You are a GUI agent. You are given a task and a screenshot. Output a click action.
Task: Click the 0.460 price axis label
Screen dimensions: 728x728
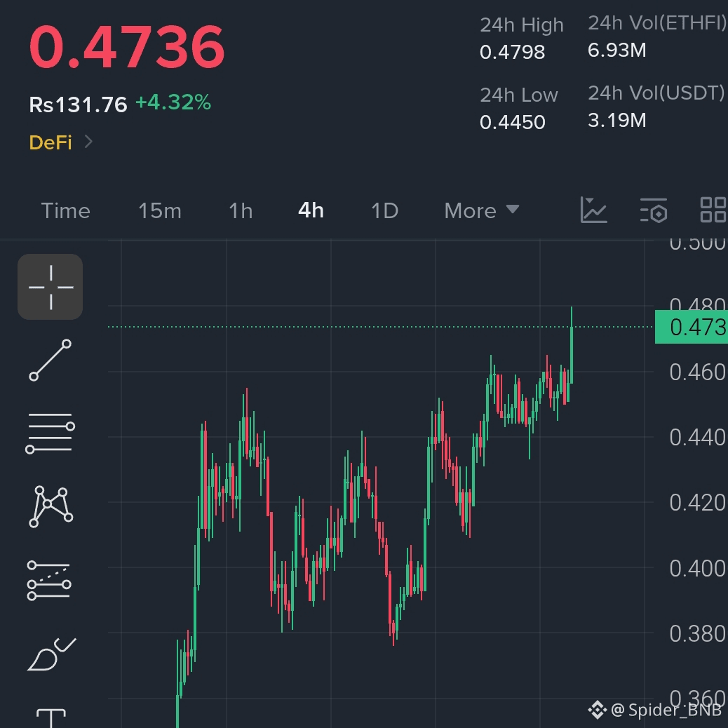[698, 372]
